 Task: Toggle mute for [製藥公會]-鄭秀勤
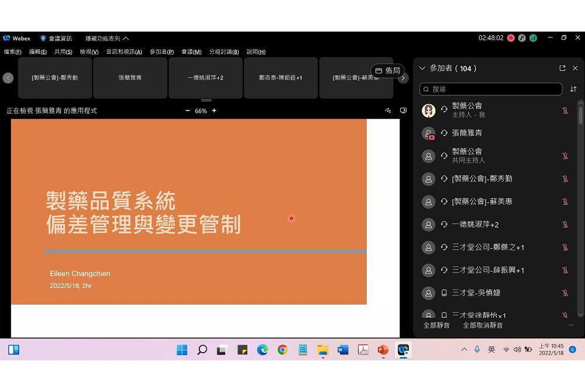pyautogui.click(x=565, y=178)
